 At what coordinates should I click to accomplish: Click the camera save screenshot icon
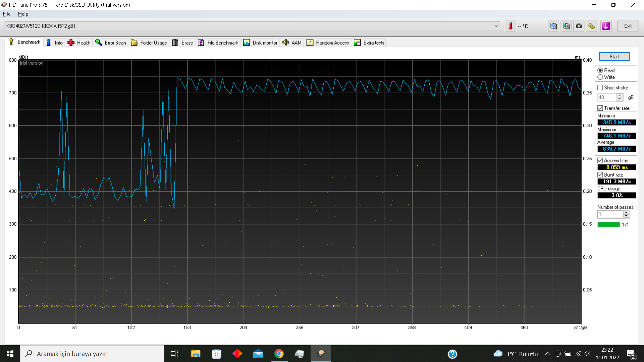579,26
